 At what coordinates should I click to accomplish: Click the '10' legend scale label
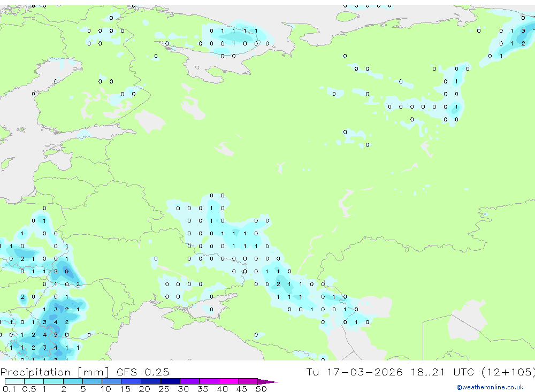(106, 389)
